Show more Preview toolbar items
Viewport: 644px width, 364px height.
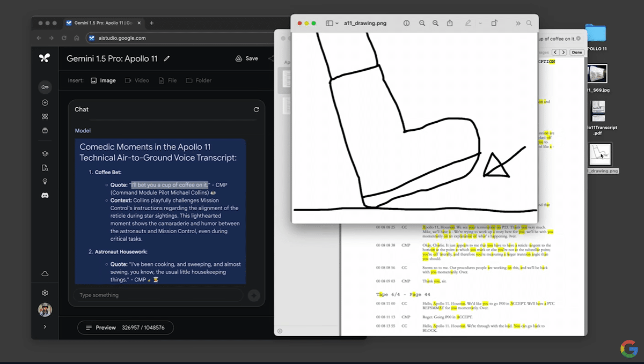[518, 23]
